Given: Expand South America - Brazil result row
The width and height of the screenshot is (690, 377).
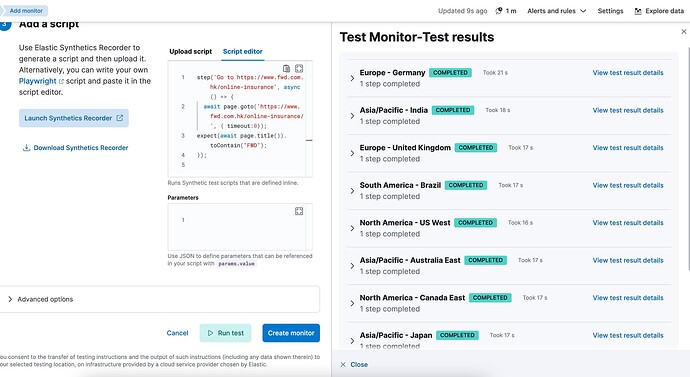Looking at the screenshot, I should click(x=352, y=190).
